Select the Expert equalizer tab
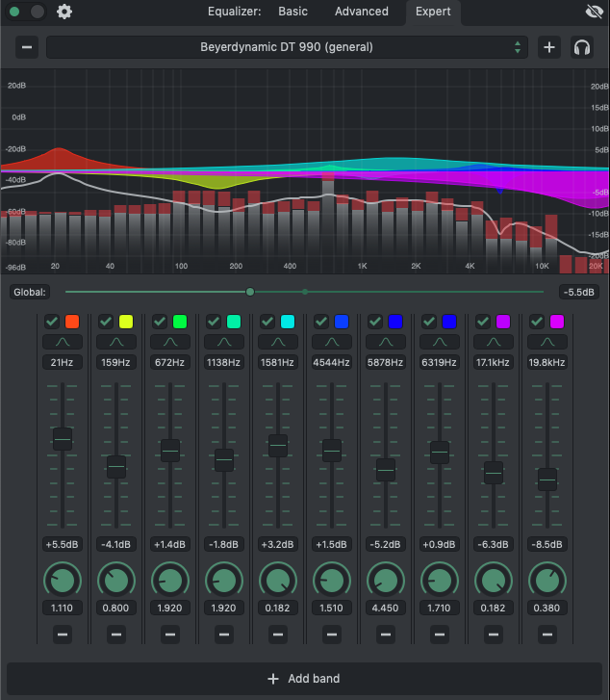This screenshot has width=610, height=700. click(x=433, y=12)
